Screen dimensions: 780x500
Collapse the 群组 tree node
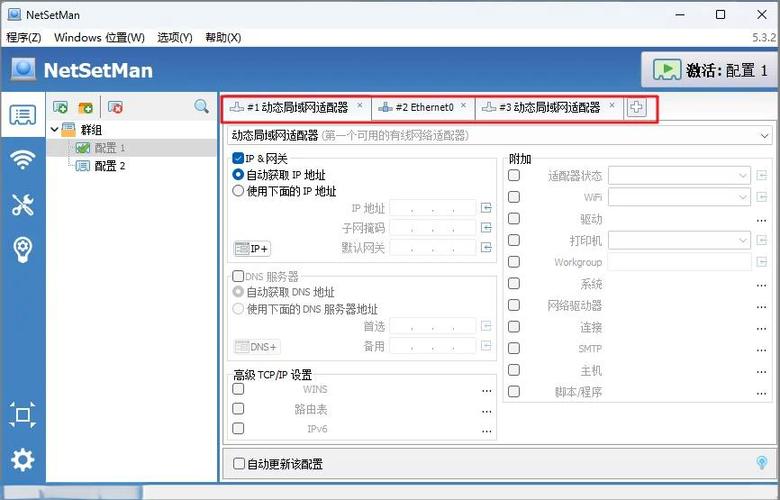click(55, 130)
